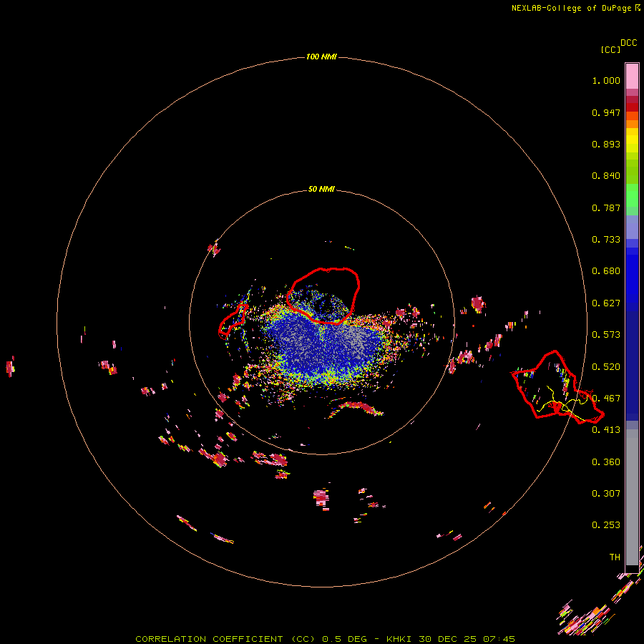Click the pink echo cell below the 50 NMI ring
Viewport: 644px width, 644px height.
click(321, 498)
